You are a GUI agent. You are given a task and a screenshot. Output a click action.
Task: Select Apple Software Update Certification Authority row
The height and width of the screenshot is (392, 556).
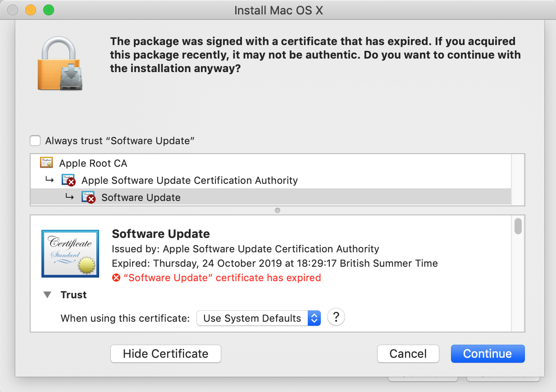pos(189,181)
